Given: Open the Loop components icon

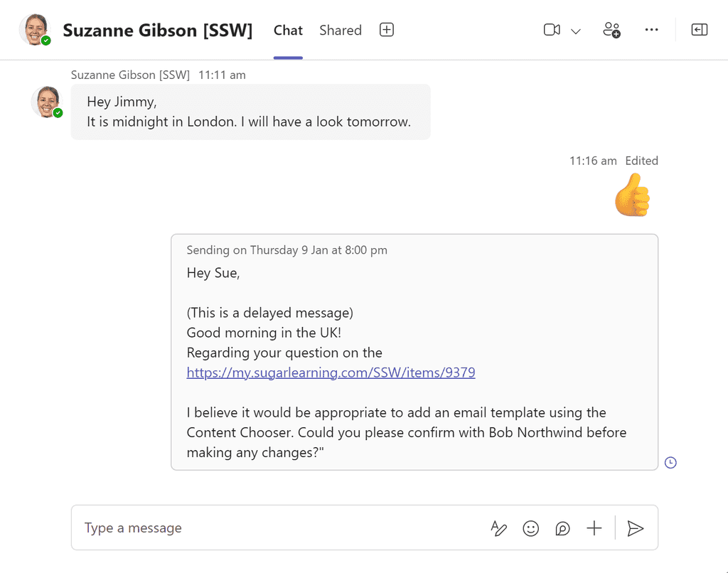Looking at the screenshot, I should point(562,528).
